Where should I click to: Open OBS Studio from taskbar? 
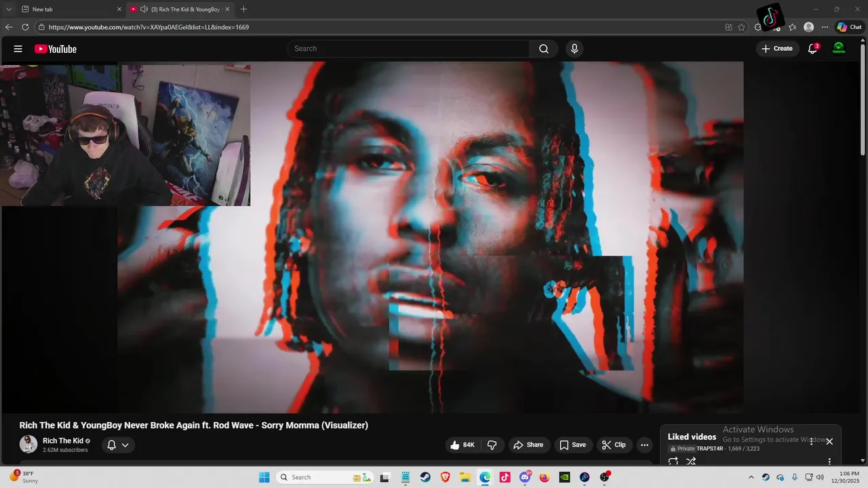[604, 477]
